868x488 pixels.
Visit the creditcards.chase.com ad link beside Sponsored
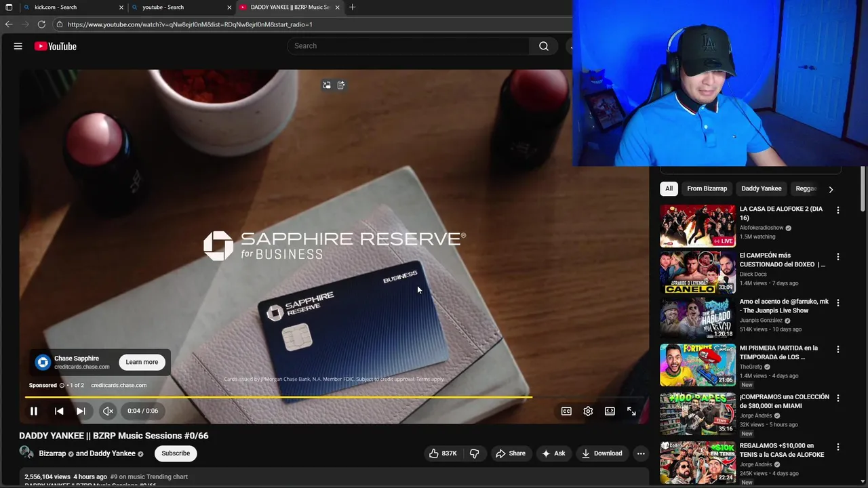pos(119,386)
